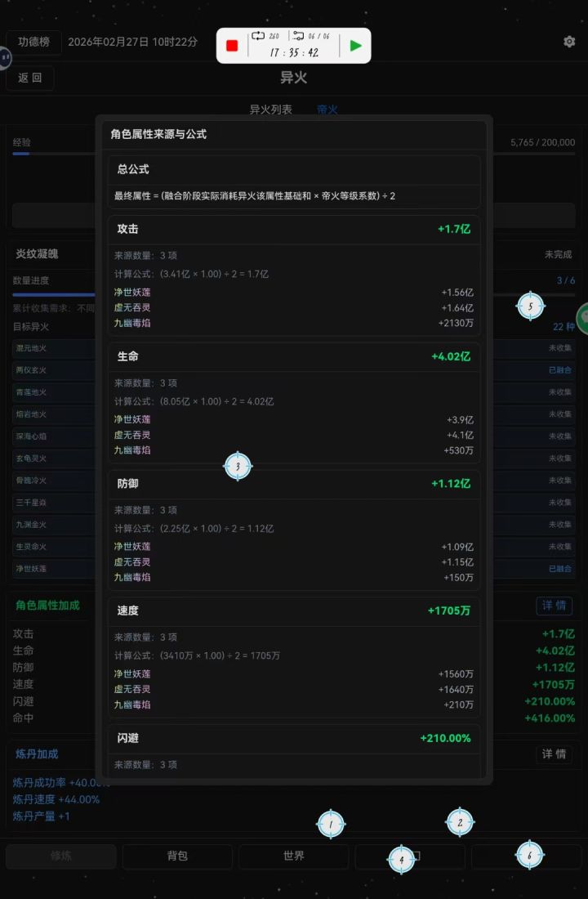Image resolution: width=588 pixels, height=899 pixels.
Task: Click 净世妖莲 row with +1560万
Action: pyautogui.click(x=293, y=674)
